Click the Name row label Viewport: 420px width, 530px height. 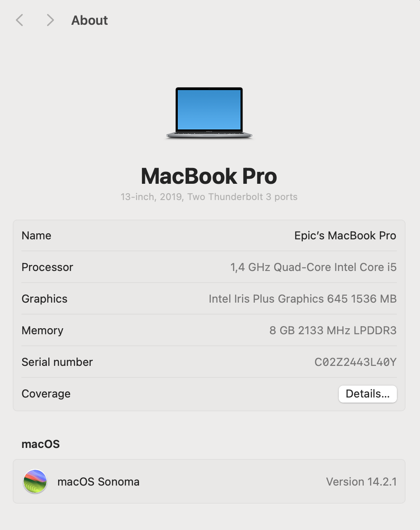(x=36, y=236)
